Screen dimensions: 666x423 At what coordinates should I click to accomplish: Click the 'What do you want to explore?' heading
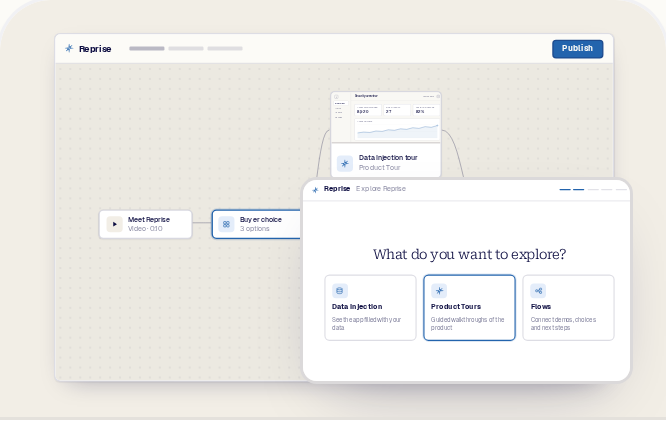(x=469, y=254)
